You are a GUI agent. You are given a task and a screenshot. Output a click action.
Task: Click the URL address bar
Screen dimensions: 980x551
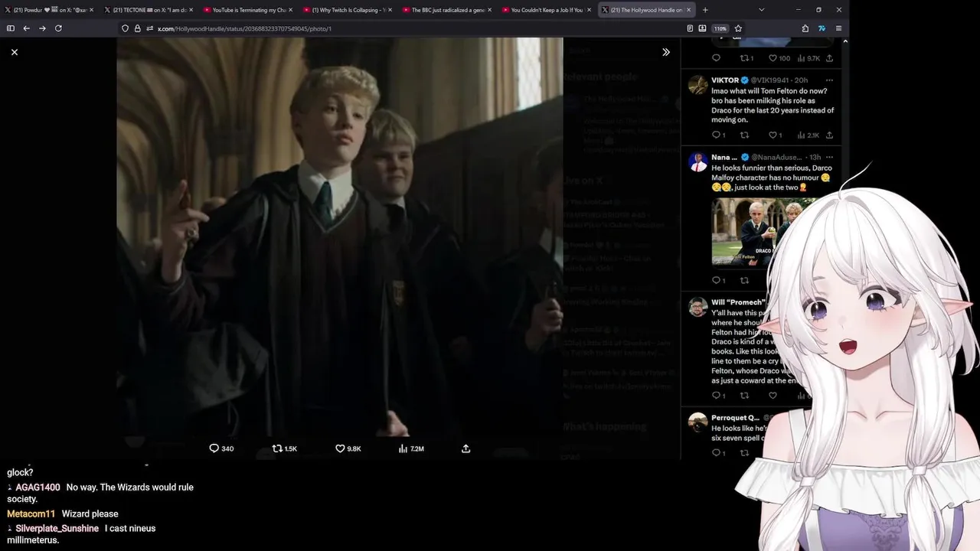[413, 28]
